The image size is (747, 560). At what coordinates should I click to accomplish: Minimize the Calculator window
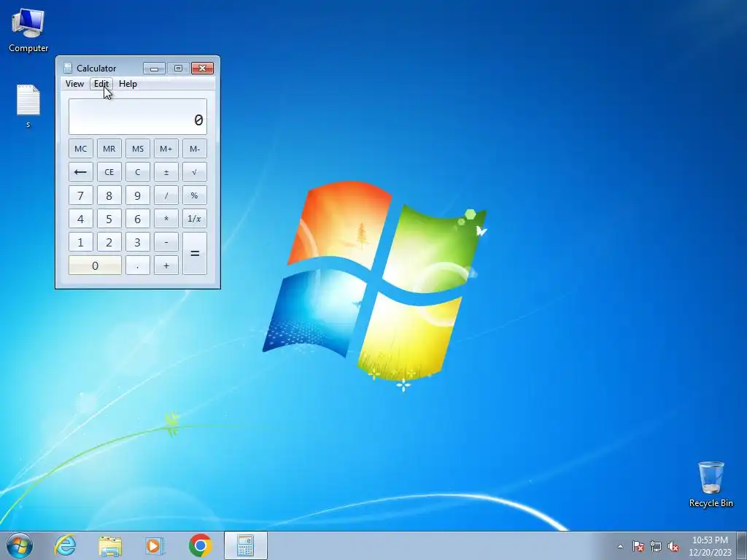[x=154, y=68]
